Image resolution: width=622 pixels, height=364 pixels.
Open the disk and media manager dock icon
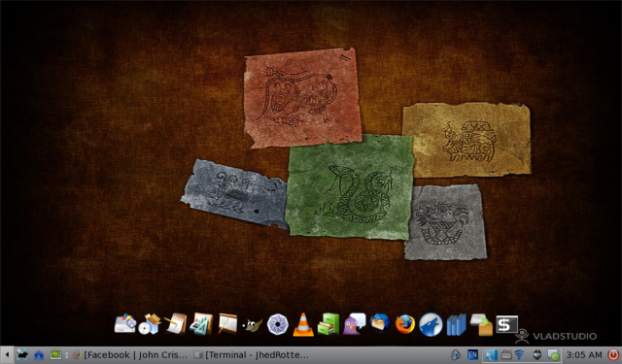click(125, 324)
